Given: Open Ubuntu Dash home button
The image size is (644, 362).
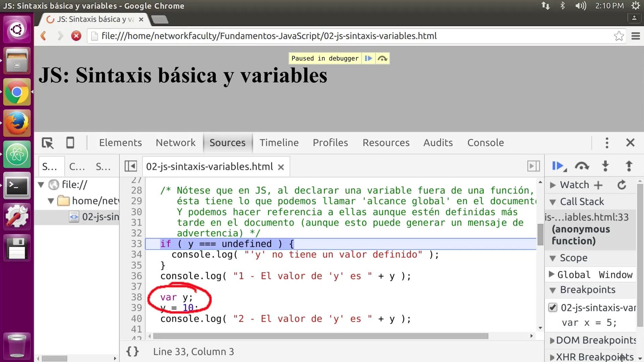Looking at the screenshot, I should point(17,30).
